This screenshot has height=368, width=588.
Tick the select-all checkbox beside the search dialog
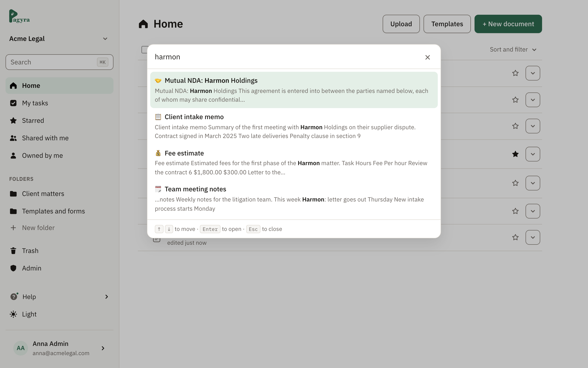145,50
